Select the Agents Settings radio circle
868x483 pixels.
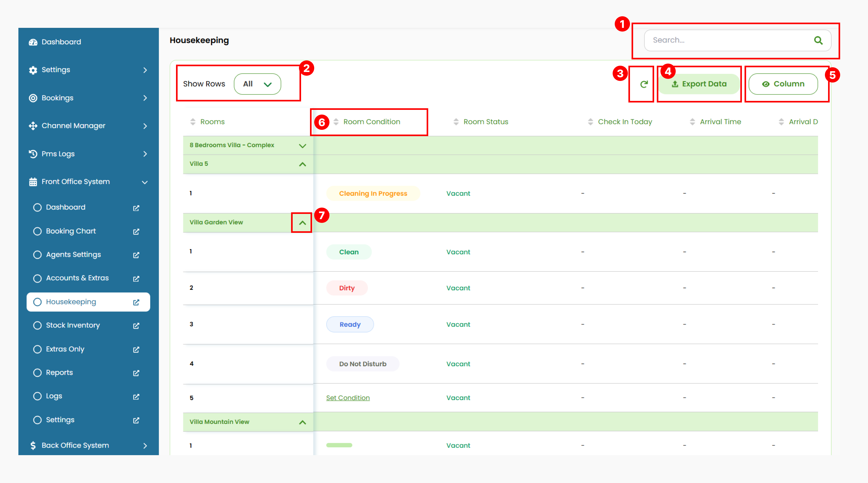coord(37,254)
